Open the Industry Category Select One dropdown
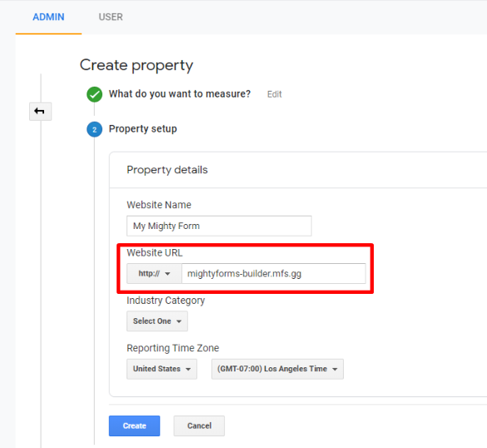487x448 pixels. coord(157,321)
